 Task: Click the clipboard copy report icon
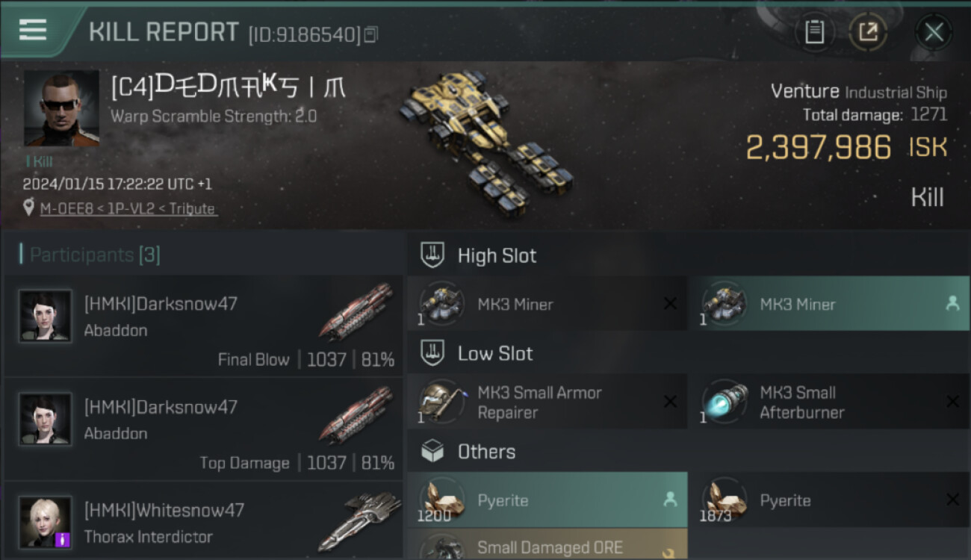click(x=814, y=32)
